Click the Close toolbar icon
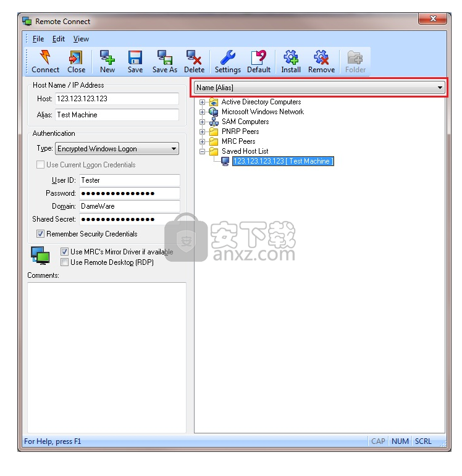The width and height of the screenshot is (462, 476). pyautogui.click(x=75, y=57)
